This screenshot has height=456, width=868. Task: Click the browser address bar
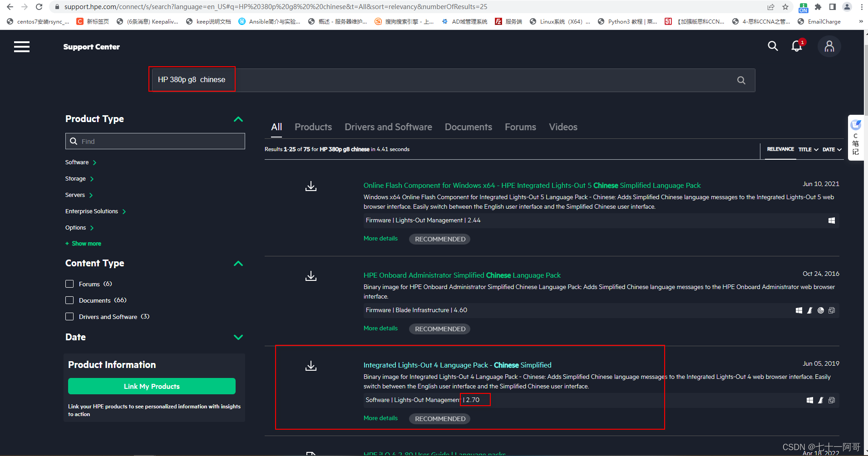[409, 7]
